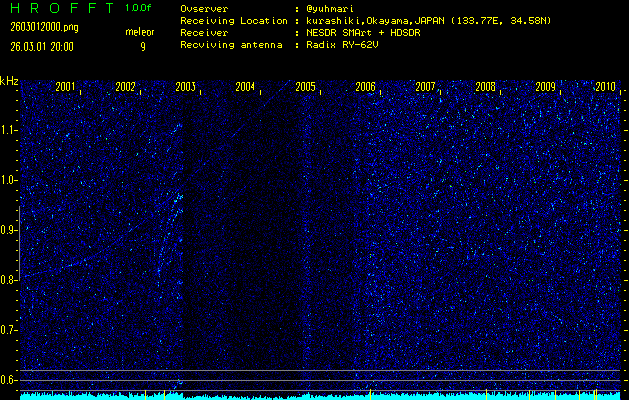Click the Receiving Location label
629x400 pixels.
coord(234,21)
